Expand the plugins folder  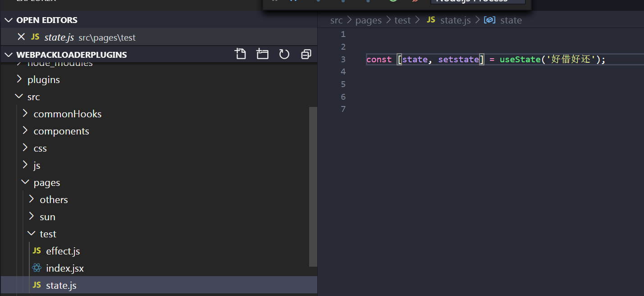[159, 80]
